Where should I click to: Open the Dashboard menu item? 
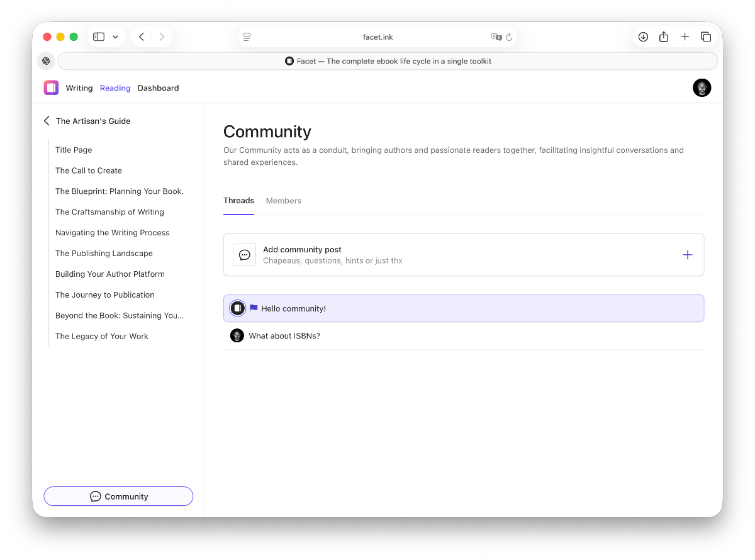tap(158, 88)
